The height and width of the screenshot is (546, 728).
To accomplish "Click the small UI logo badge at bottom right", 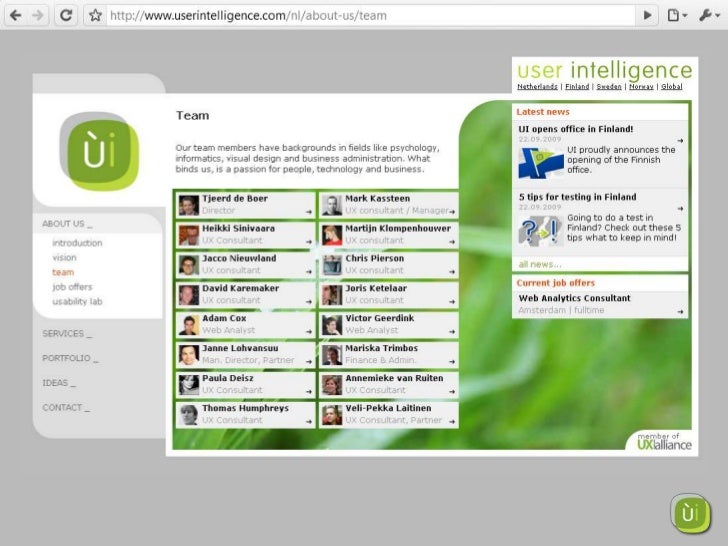I will point(691,514).
